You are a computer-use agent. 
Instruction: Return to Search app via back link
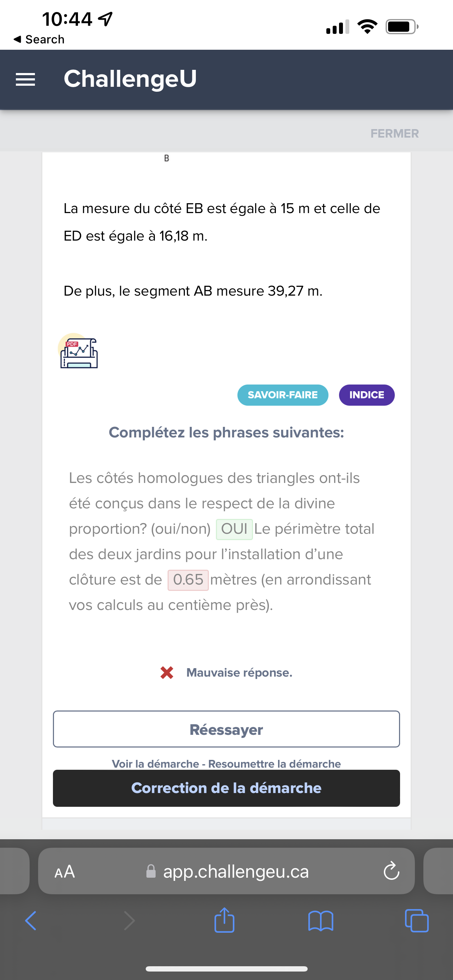(x=39, y=39)
